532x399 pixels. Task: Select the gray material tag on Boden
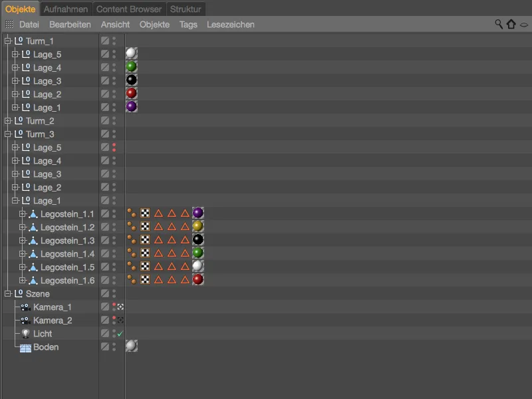(x=131, y=346)
